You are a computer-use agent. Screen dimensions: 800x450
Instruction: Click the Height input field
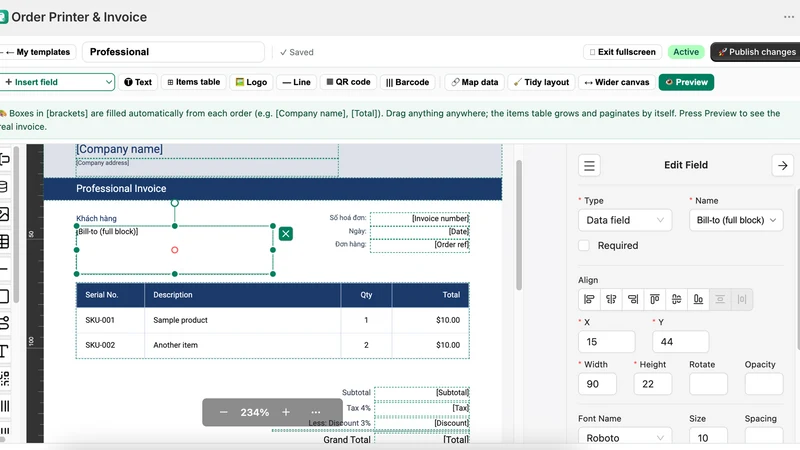pyautogui.click(x=653, y=384)
